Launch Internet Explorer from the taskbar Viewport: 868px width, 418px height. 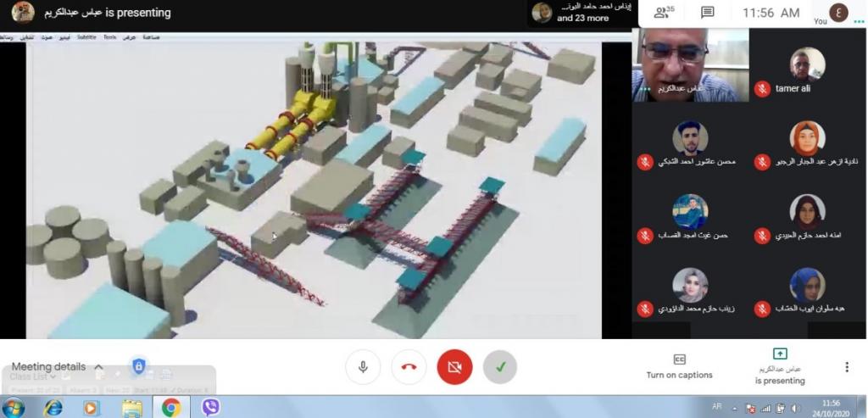53,408
